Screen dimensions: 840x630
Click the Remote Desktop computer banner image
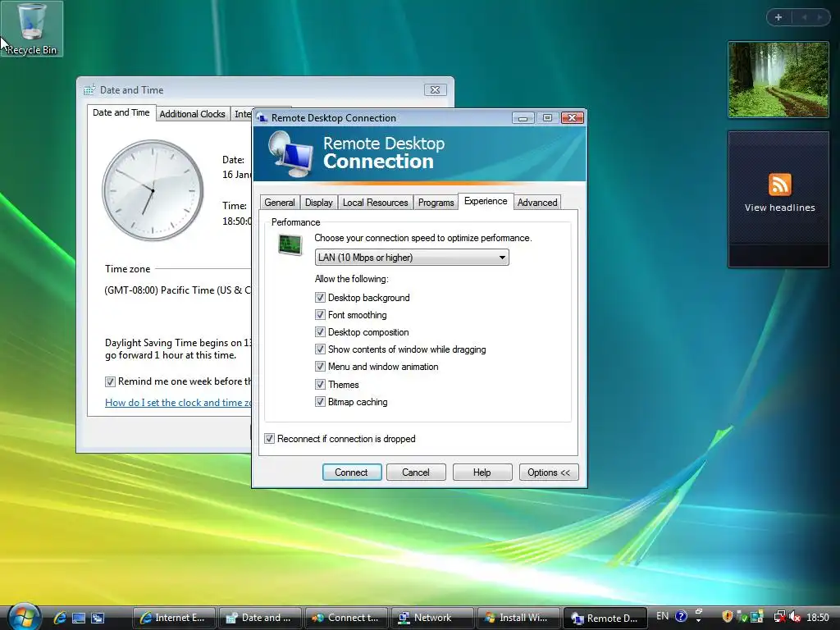[290, 154]
